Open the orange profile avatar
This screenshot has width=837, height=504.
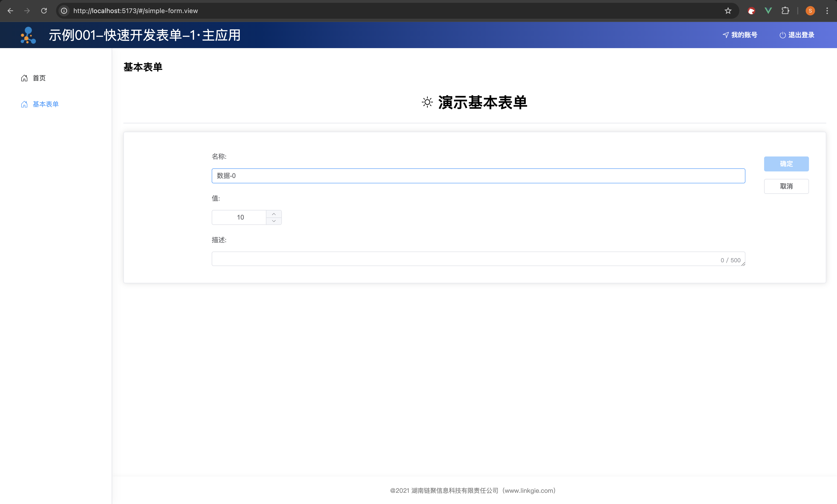[x=810, y=11]
